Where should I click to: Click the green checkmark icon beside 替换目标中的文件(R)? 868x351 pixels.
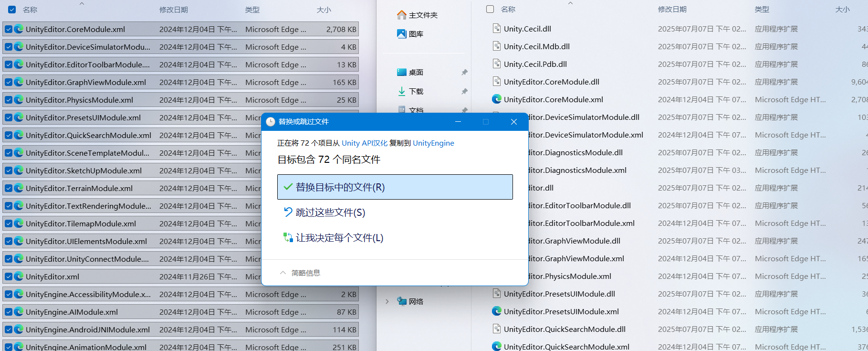(x=288, y=187)
